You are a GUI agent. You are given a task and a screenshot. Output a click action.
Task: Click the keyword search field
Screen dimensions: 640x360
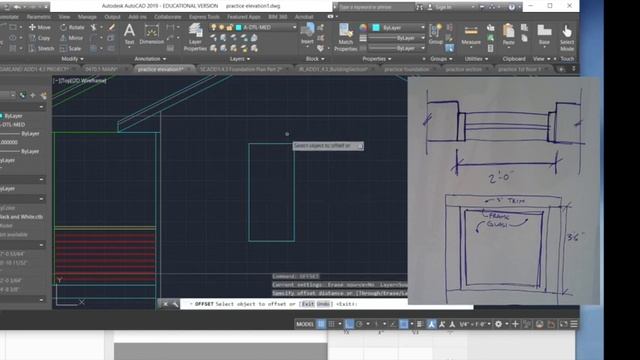click(375, 7)
